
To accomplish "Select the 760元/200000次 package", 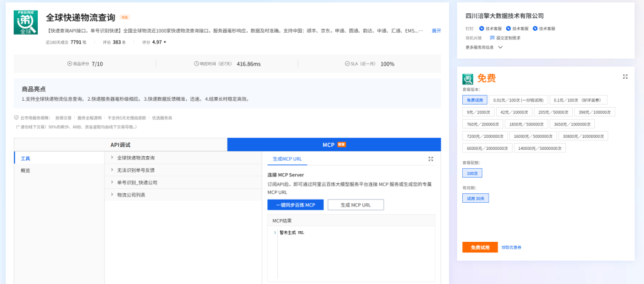I will coord(484,123).
